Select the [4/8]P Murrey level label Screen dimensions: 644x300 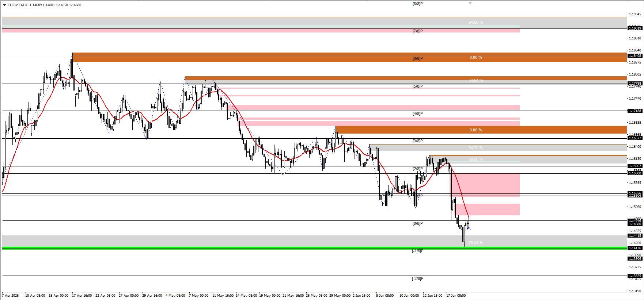coord(417,114)
